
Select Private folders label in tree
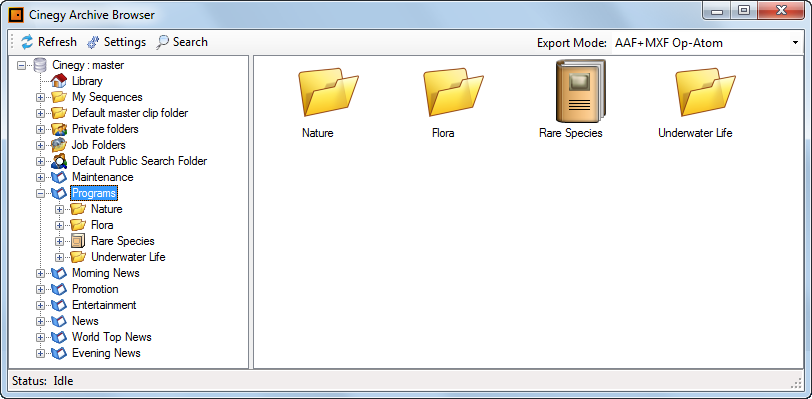[x=105, y=129]
